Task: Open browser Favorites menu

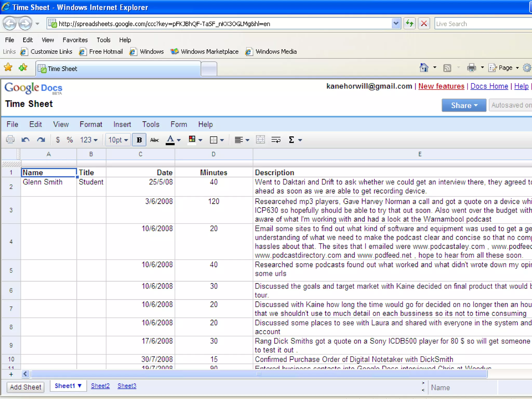Action: pyautogui.click(x=75, y=40)
